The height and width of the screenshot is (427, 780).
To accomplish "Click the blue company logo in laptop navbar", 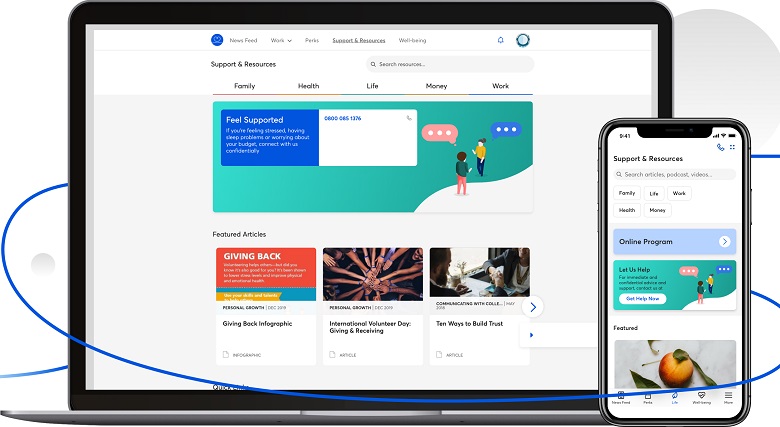I will pos(217,40).
